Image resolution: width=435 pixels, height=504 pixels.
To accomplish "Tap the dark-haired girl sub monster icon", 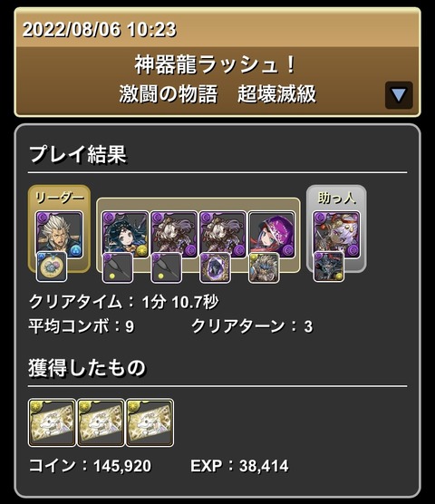I will coord(125,235).
